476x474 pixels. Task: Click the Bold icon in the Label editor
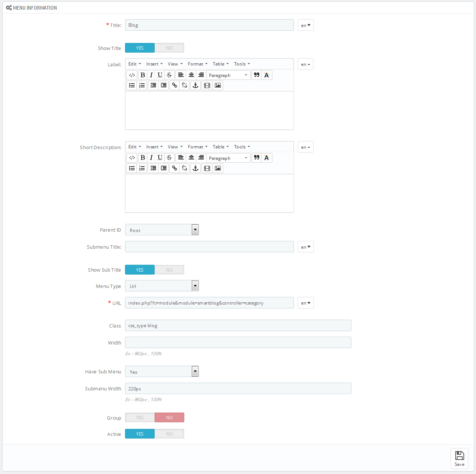point(142,75)
